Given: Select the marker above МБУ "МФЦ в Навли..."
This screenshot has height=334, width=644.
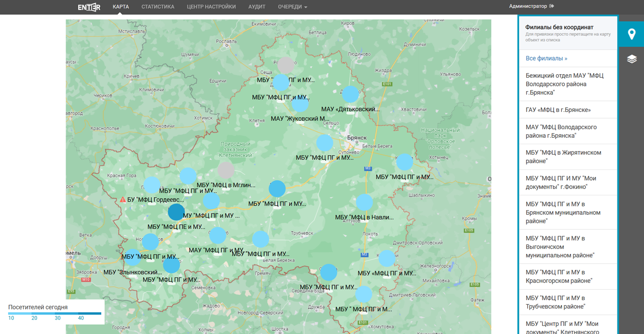Looking at the screenshot, I should pos(364,202).
